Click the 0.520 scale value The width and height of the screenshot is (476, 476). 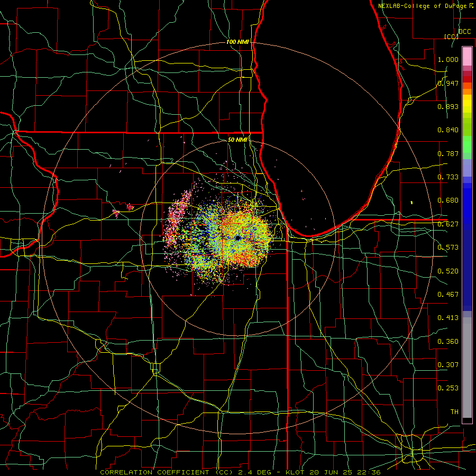point(448,271)
